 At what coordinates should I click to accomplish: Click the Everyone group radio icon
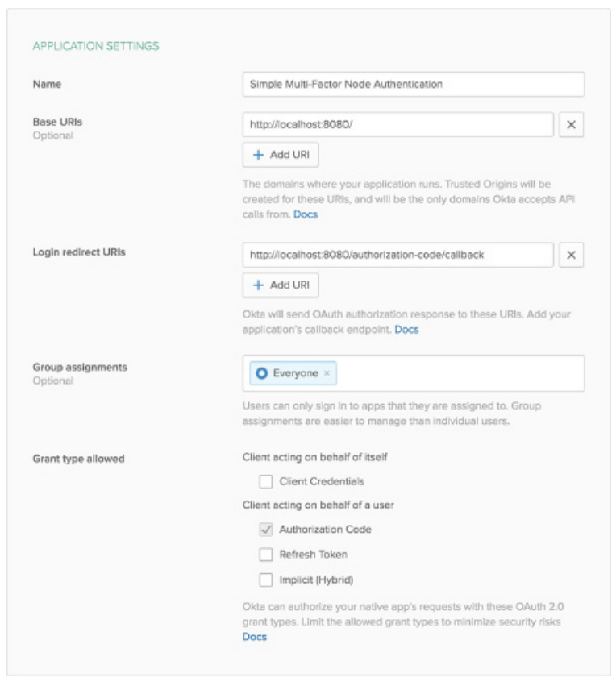(261, 374)
